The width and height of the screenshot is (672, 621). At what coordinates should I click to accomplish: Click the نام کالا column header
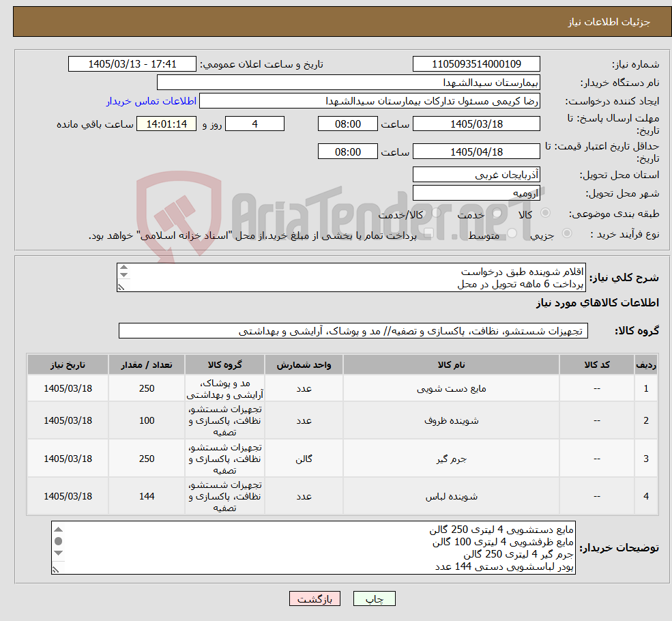pyautogui.click(x=451, y=364)
